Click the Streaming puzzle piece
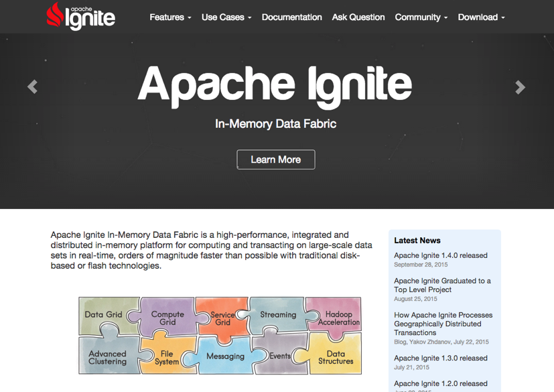This screenshot has width=554, height=392. 278,314
